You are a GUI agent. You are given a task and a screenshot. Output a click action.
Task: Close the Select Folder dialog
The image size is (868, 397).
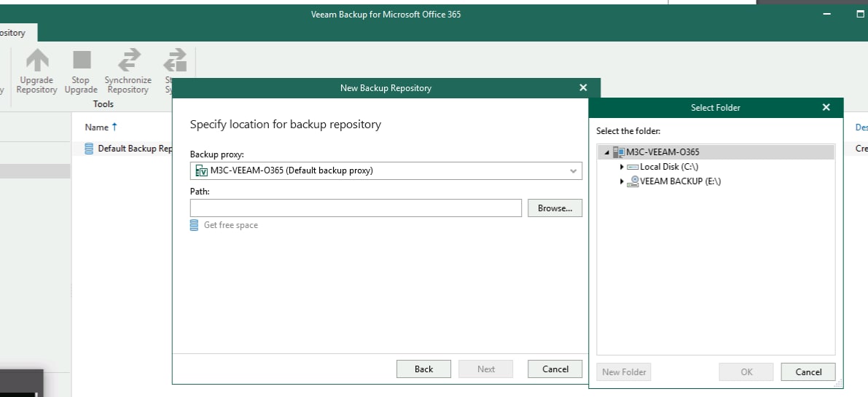tap(826, 107)
